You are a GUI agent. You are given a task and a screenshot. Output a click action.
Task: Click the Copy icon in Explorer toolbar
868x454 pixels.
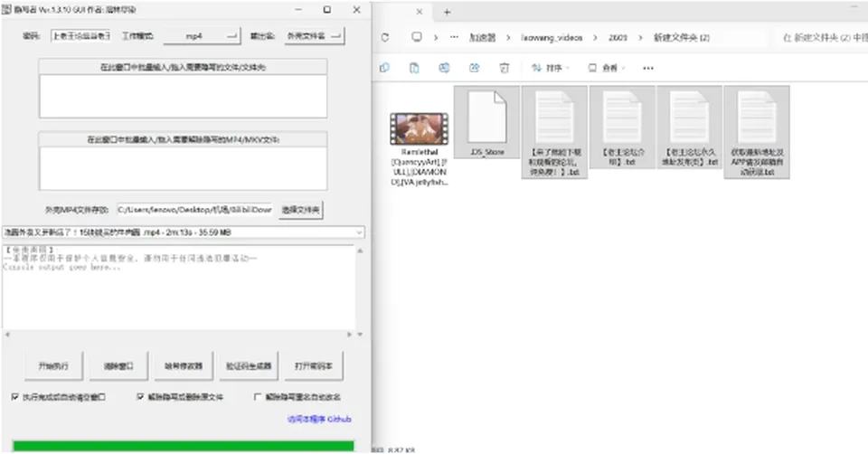click(x=385, y=68)
